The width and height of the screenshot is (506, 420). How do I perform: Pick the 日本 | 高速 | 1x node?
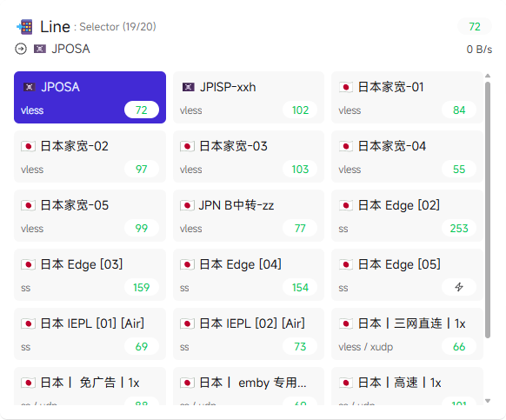pyautogui.click(x=407, y=386)
